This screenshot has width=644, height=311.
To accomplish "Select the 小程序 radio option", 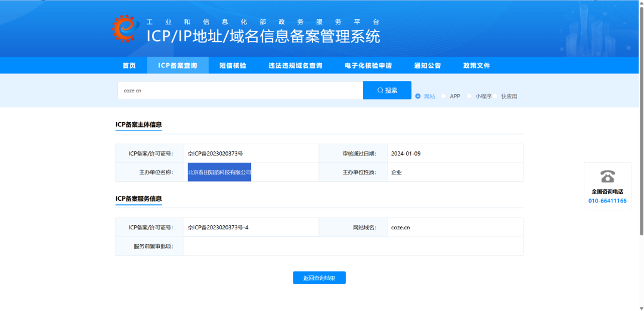I will (469, 96).
